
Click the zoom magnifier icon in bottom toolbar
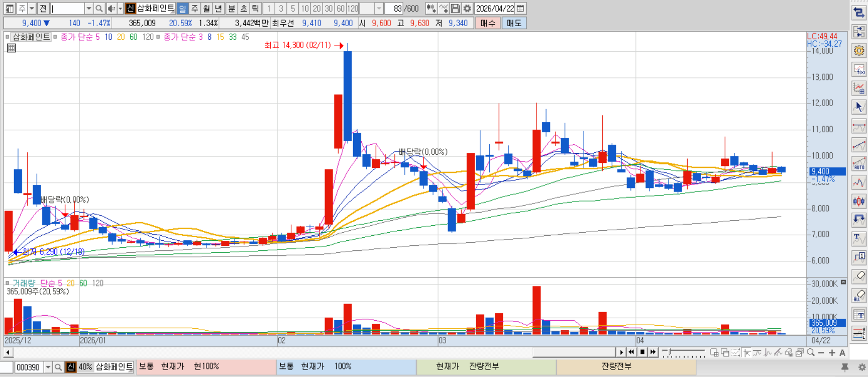811,352
